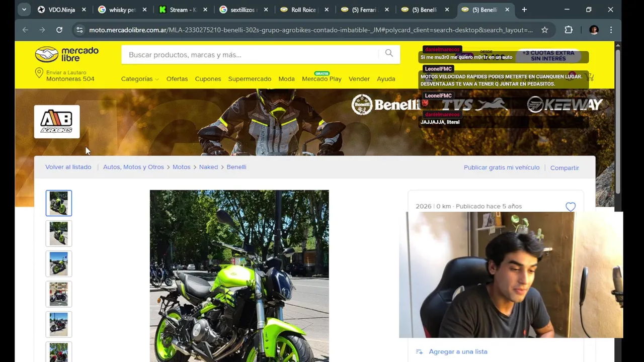The image size is (644, 362).
Task: Click the Keeway brand logo in banner
Action: [x=565, y=105]
